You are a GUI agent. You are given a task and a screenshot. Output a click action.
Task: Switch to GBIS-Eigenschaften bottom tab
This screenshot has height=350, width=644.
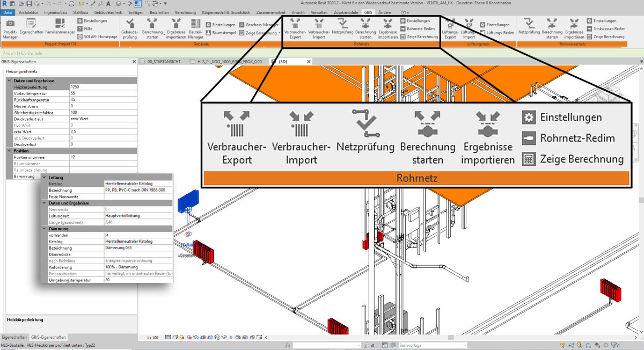[48, 337]
